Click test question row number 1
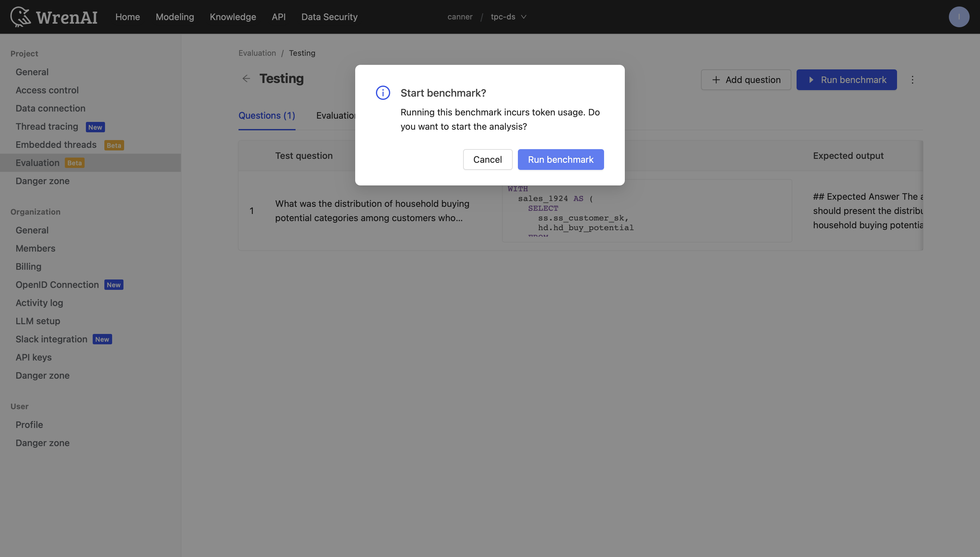 click(x=251, y=210)
